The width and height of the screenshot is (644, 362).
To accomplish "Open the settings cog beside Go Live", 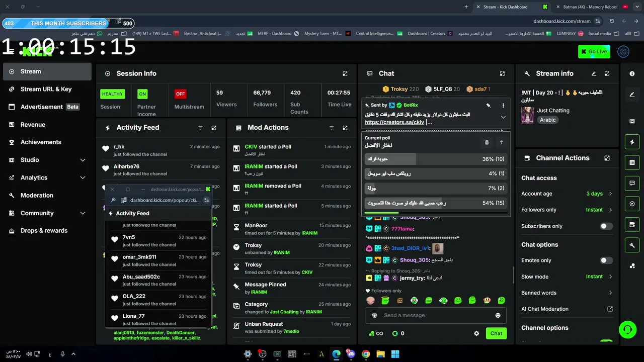I will [624, 51].
